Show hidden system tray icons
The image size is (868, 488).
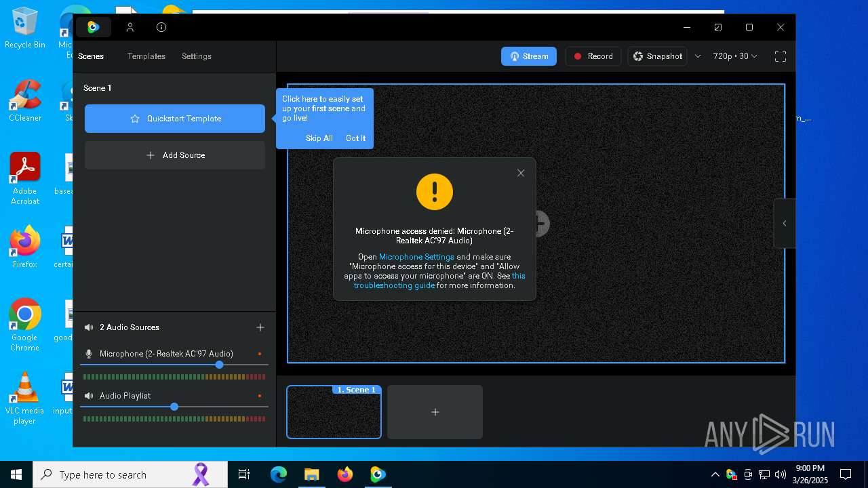[715, 474]
